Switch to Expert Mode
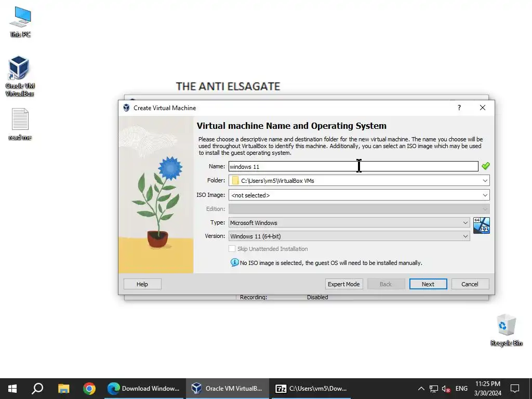This screenshot has height=399, width=532. click(344, 284)
